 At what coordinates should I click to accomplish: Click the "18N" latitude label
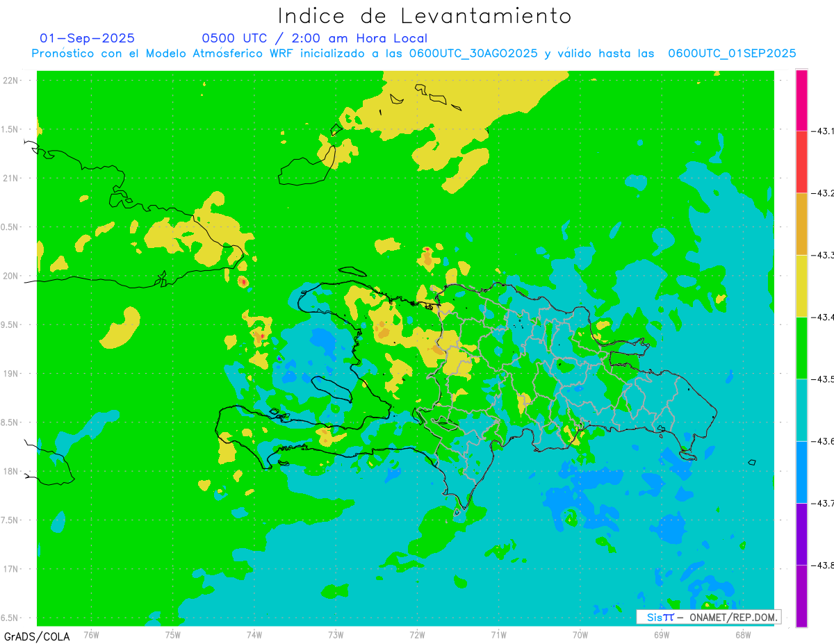pos(10,471)
